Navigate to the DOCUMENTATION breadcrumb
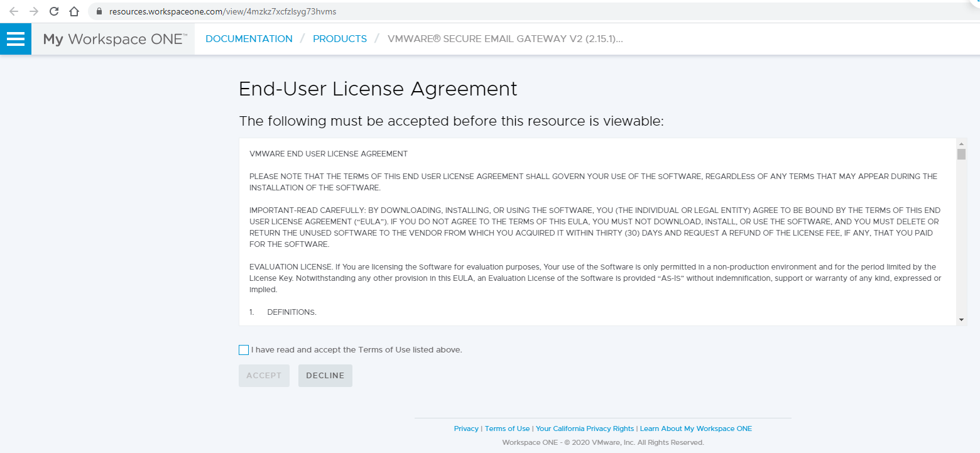The width and height of the screenshot is (980, 453). 249,39
